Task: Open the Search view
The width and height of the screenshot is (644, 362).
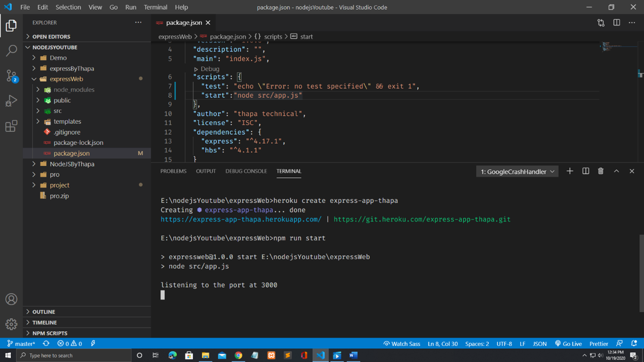Action: click(11, 50)
